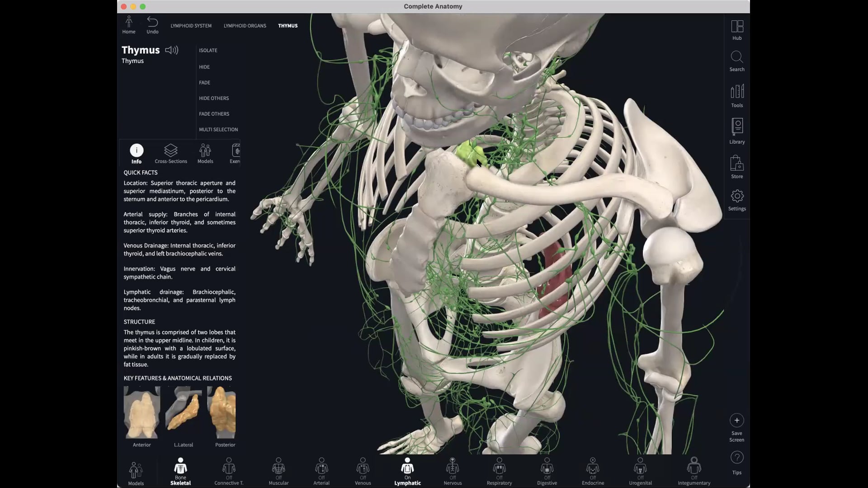Viewport: 868px width, 488px height.
Task: Open the Tools panel
Action: pyautogui.click(x=737, y=92)
